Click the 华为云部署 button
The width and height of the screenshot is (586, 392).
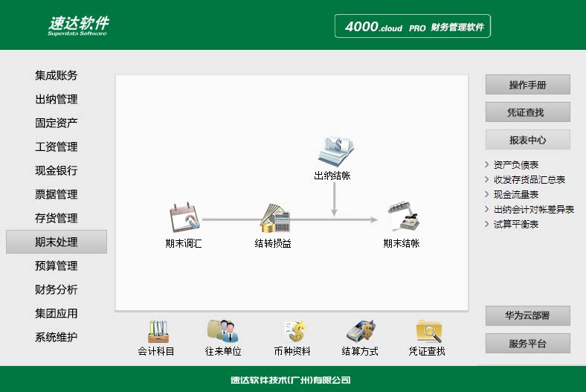528,316
